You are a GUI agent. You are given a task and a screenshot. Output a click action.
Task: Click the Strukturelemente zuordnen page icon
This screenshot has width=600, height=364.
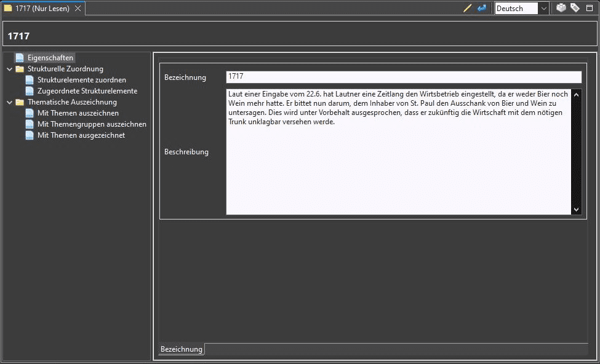tap(30, 80)
